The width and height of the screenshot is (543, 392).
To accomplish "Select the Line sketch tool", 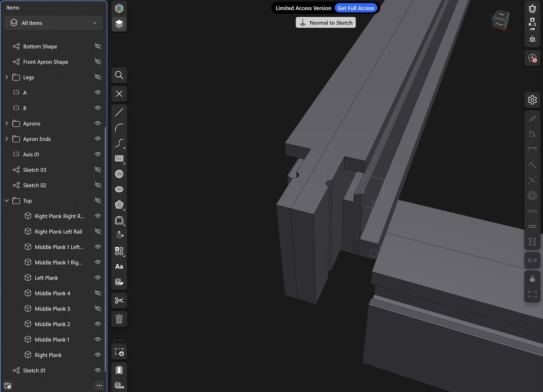I will [x=119, y=112].
